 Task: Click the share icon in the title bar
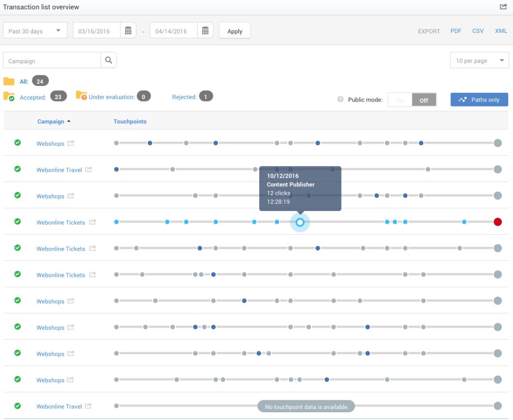[503, 7]
